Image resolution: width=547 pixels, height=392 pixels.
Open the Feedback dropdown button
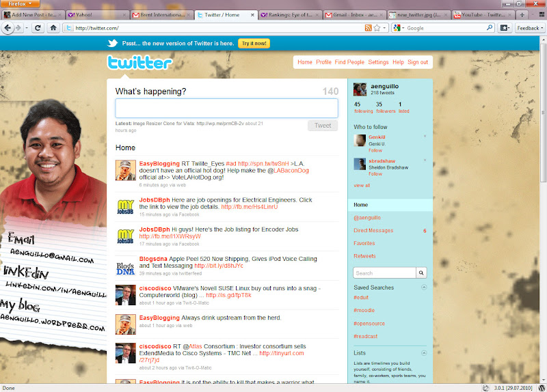530,28
